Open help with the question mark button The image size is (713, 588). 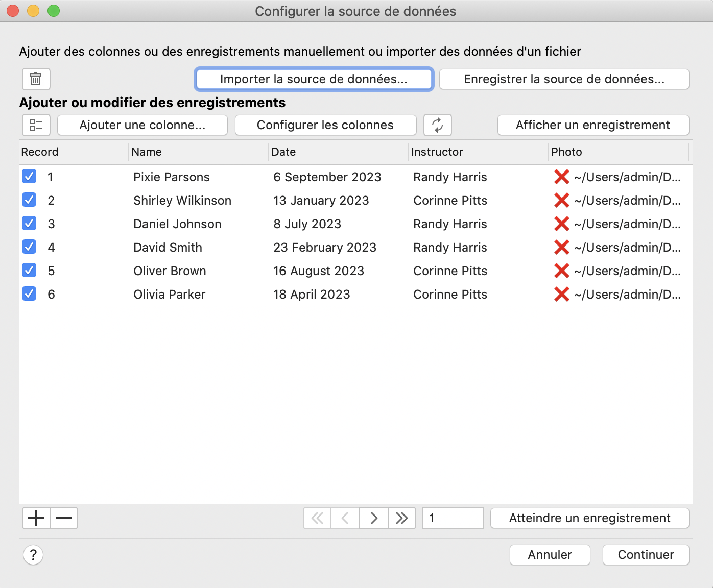33,555
